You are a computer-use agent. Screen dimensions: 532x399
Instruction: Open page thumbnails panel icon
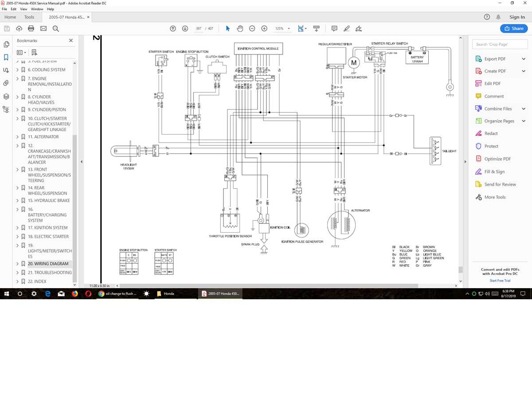click(x=6, y=44)
